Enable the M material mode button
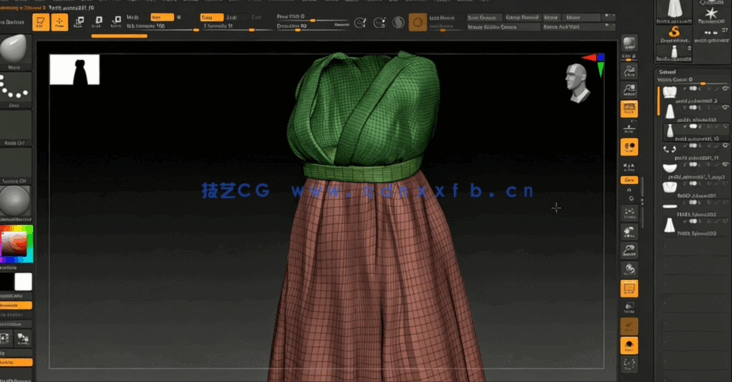 click(x=179, y=17)
